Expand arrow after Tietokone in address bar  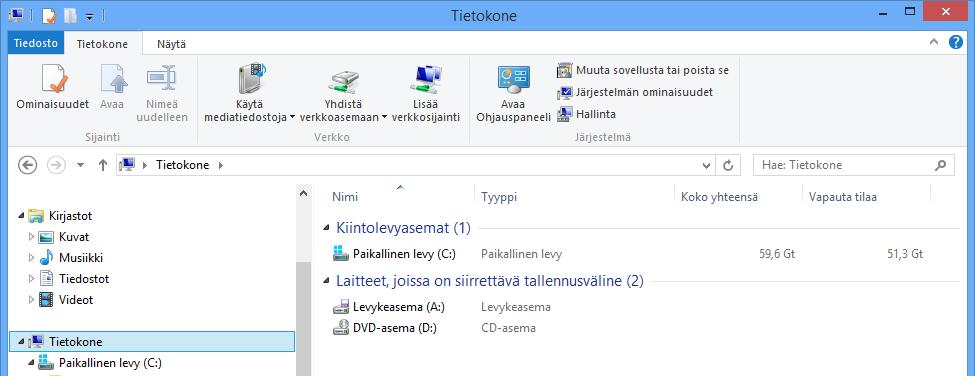click(221, 165)
